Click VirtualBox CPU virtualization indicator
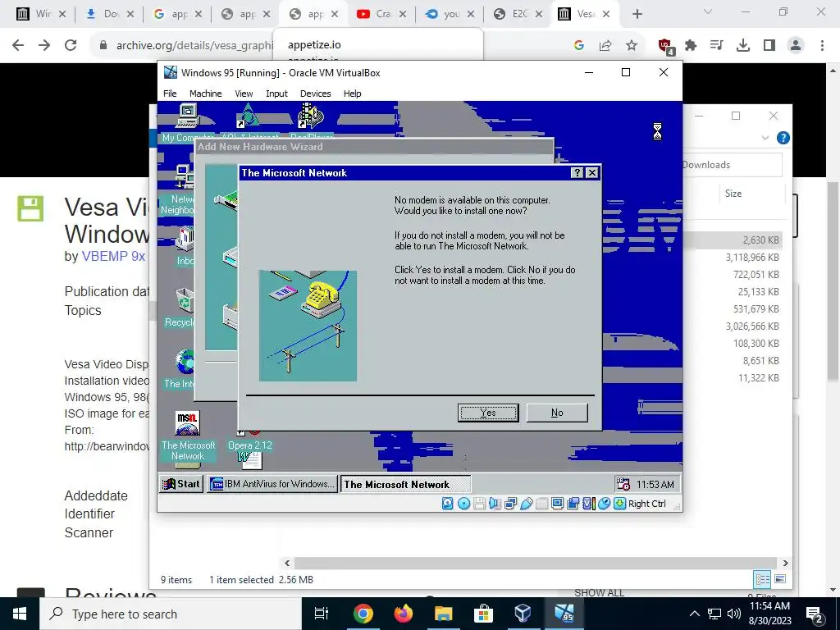Screen dimensions: 840x630 coord(589,504)
